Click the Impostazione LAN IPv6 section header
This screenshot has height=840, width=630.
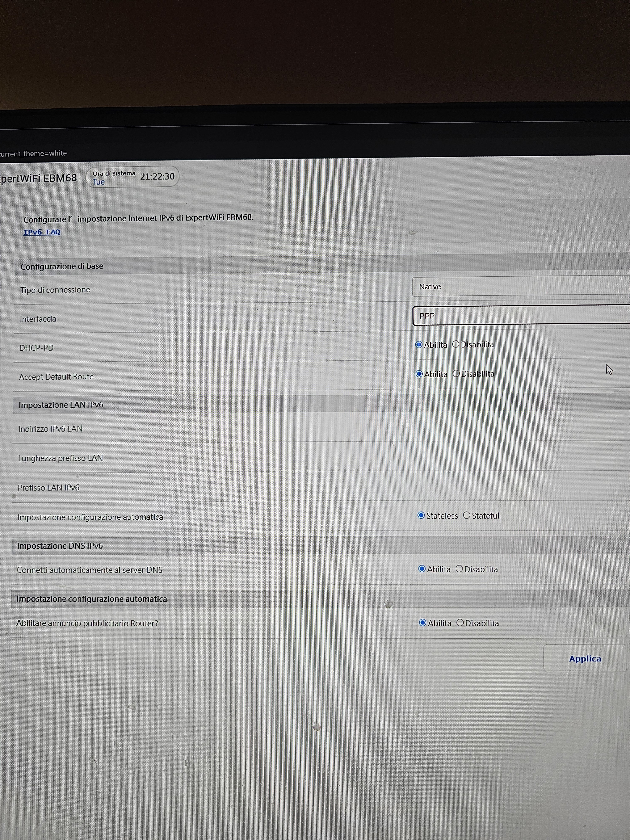pyautogui.click(x=61, y=405)
